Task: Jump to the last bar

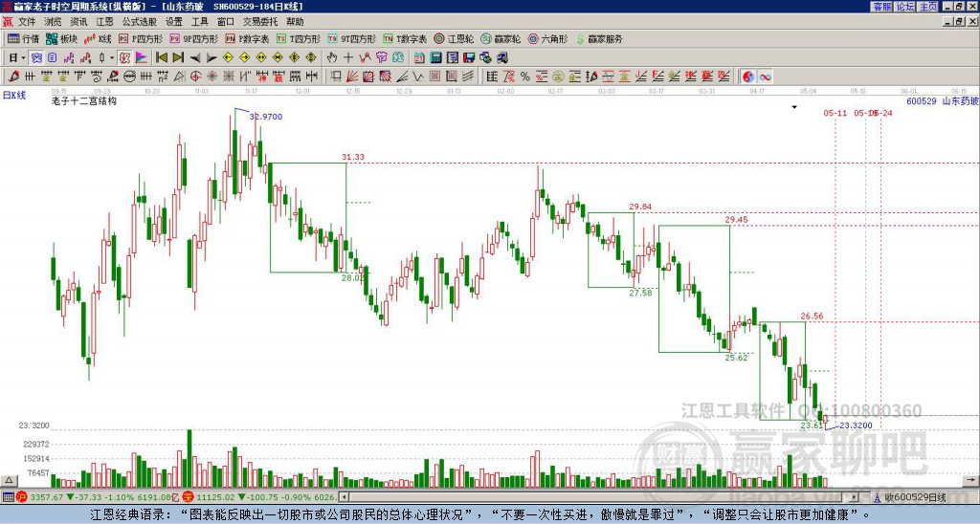Action: point(178,58)
